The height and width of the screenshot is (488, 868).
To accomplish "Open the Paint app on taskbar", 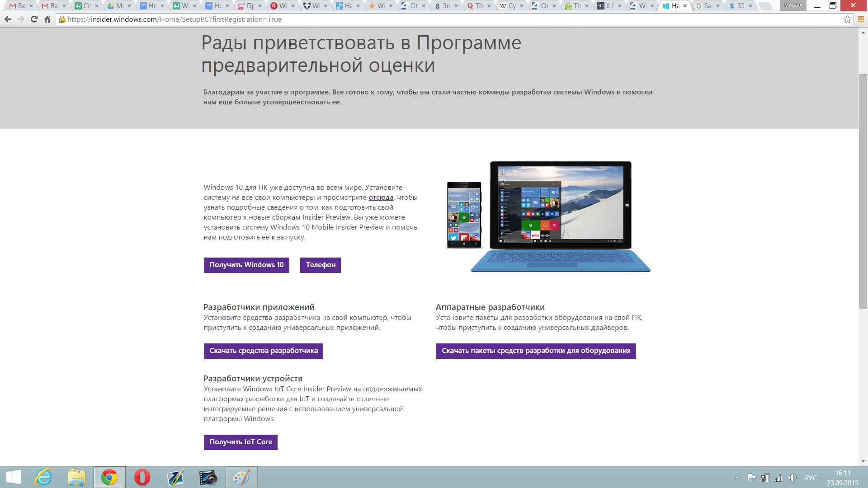I will tap(241, 477).
